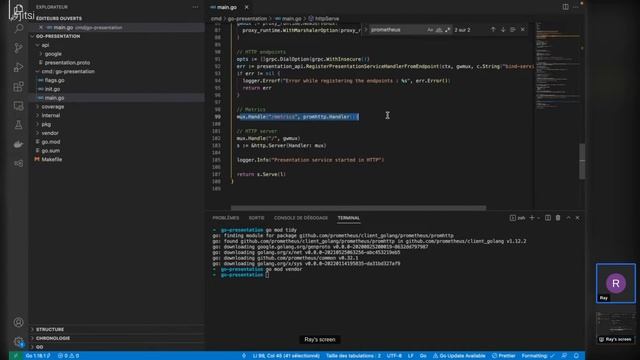Click the notifications bell in status bar
This screenshot has width=640, height=360.
click(x=576, y=356)
